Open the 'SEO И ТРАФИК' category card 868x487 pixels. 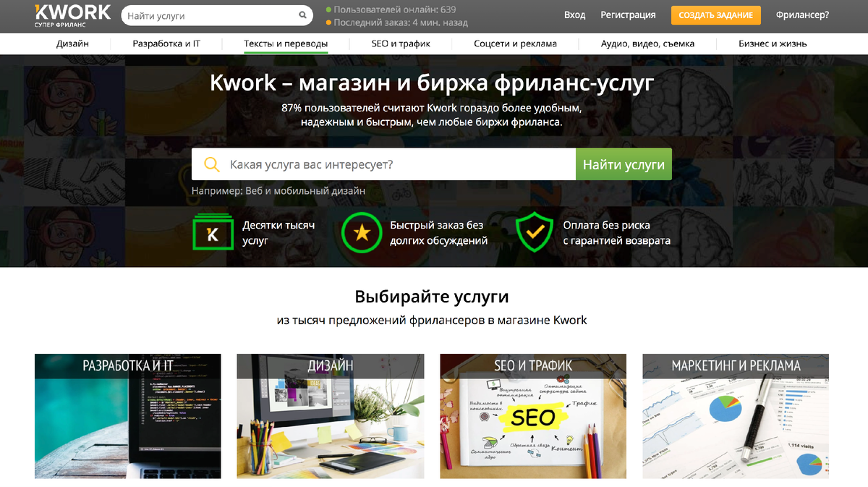pyautogui.click(x=533, y=416)
